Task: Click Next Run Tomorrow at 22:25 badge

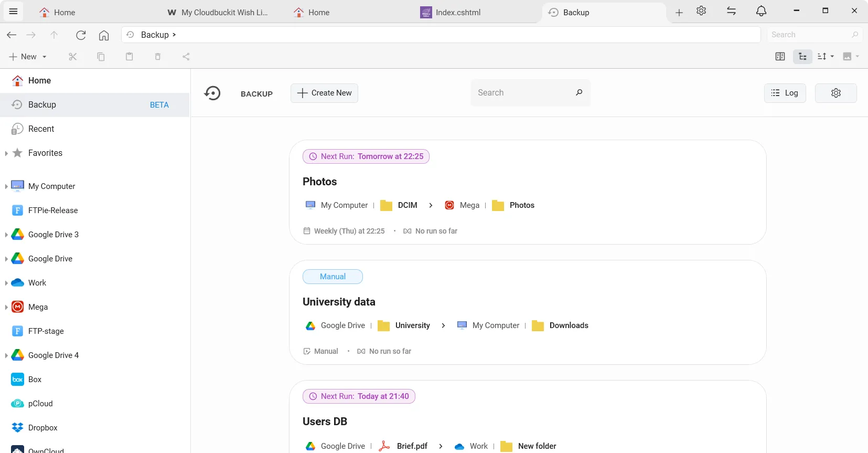Action: tap(366, 156)
